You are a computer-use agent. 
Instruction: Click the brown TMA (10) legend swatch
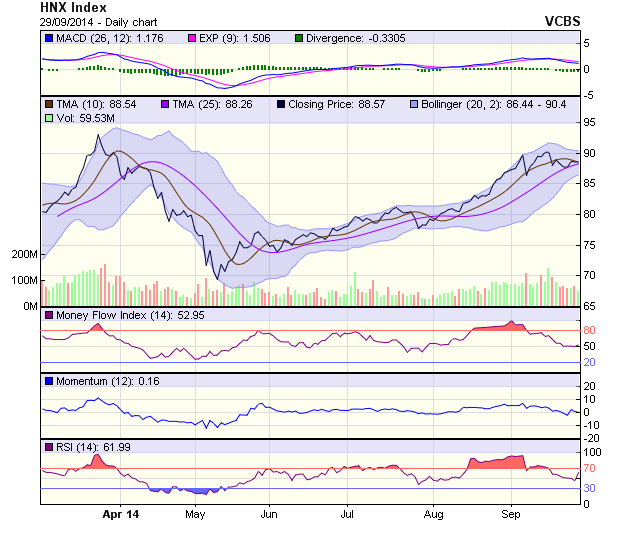coord(49,103)
